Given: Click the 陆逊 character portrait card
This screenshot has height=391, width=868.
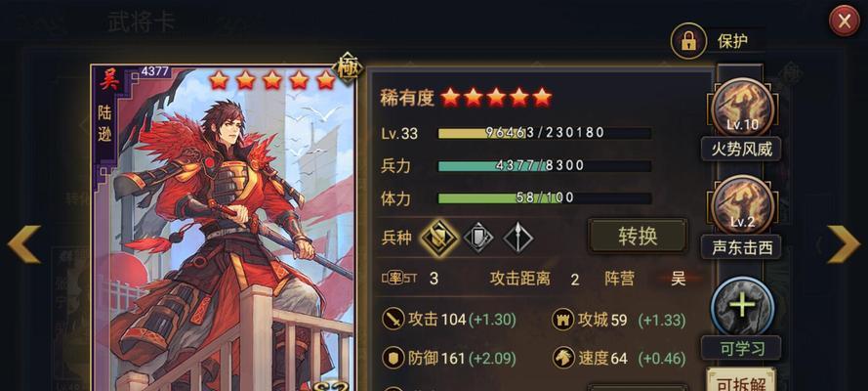Looking at the screenshot, I should tap(224, 228).
